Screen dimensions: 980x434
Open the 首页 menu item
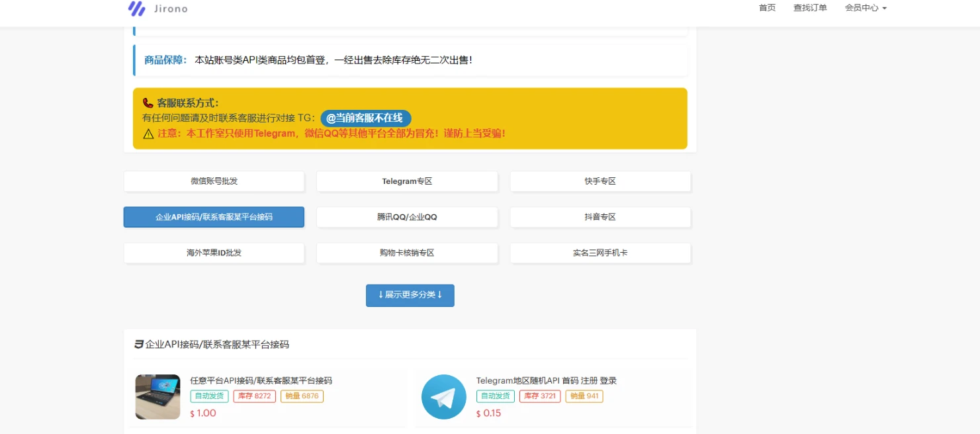coord(767,8)
